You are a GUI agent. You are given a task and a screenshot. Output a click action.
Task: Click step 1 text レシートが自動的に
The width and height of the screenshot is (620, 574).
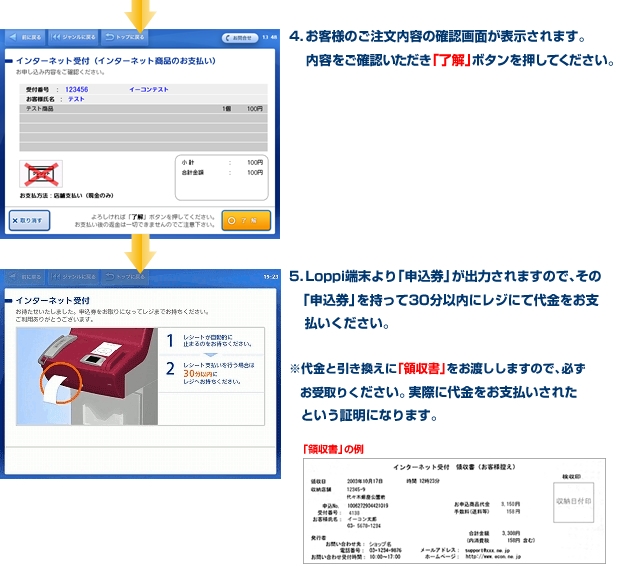[x=208, y=337]
